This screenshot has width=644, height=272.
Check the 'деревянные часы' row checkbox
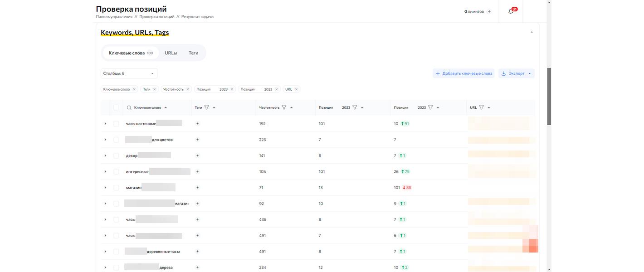click(x=116, y=251)
